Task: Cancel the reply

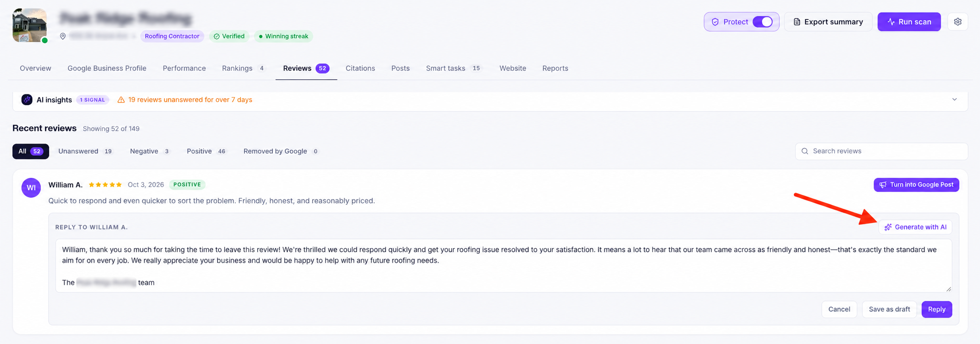Action: coord(839,309)
